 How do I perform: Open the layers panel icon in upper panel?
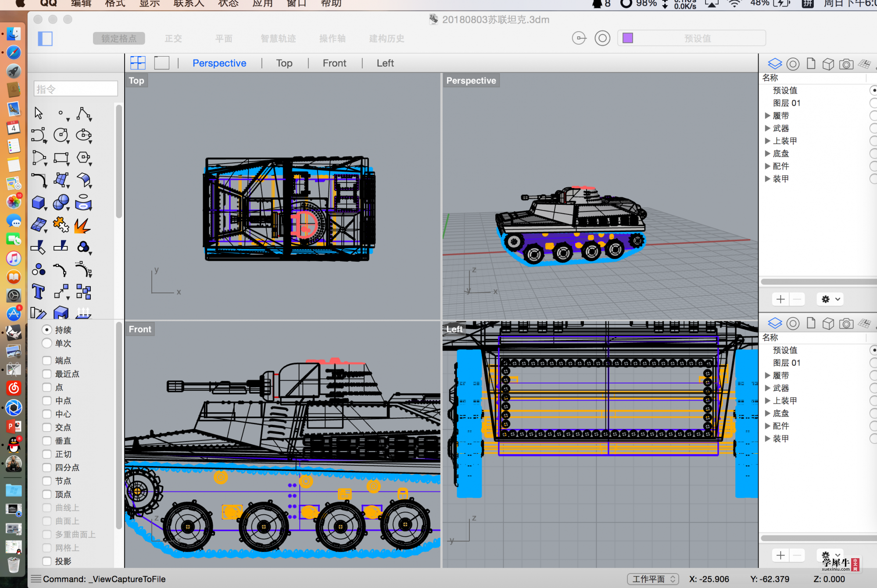click(775, 64)
